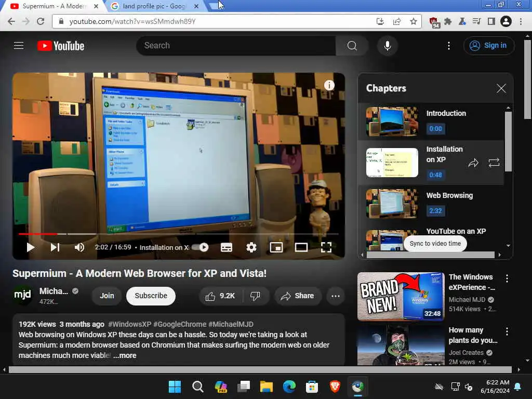Select the YouTube on an XP chapter title
Image resolution: width=532 pixels, height=399 pixels.
456,231
